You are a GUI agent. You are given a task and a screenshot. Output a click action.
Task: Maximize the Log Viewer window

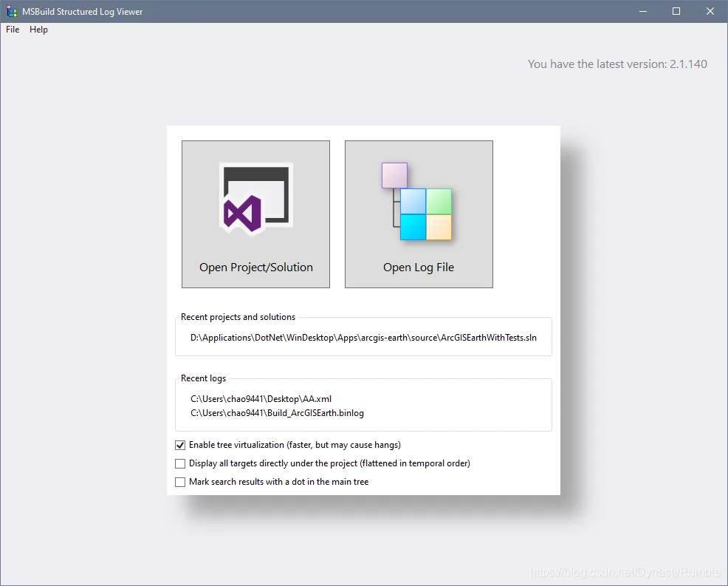click(676, 11)
